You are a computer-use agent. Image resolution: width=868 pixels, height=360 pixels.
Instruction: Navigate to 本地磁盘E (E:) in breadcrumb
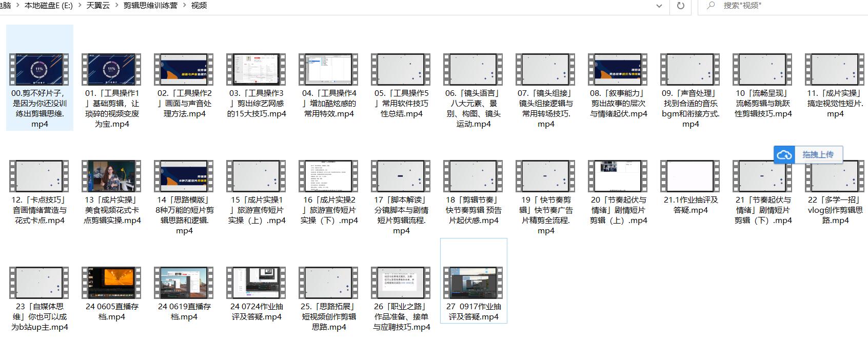tap(49, 6)
